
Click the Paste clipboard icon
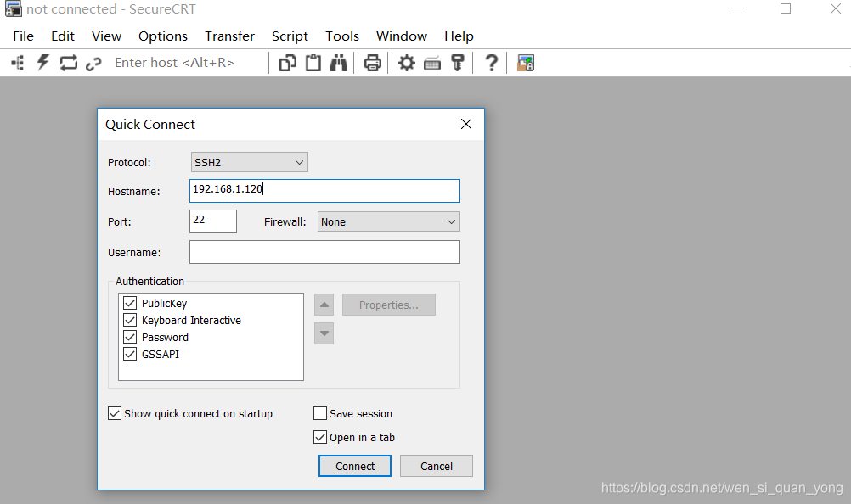tap(313, 63)
